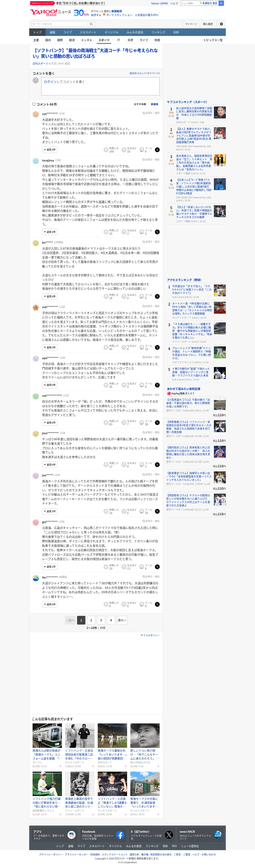Click 共感した smiley on sye's comment

click(x=106, y=150)
